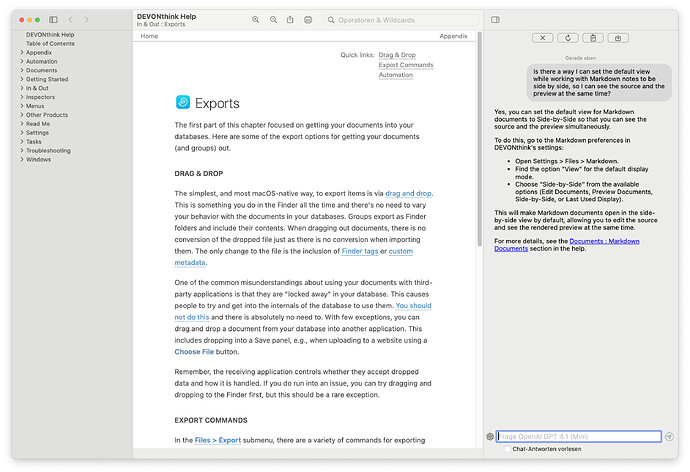Clear the chat with the X button
This screenshot has width=690, height=472.
543,37
